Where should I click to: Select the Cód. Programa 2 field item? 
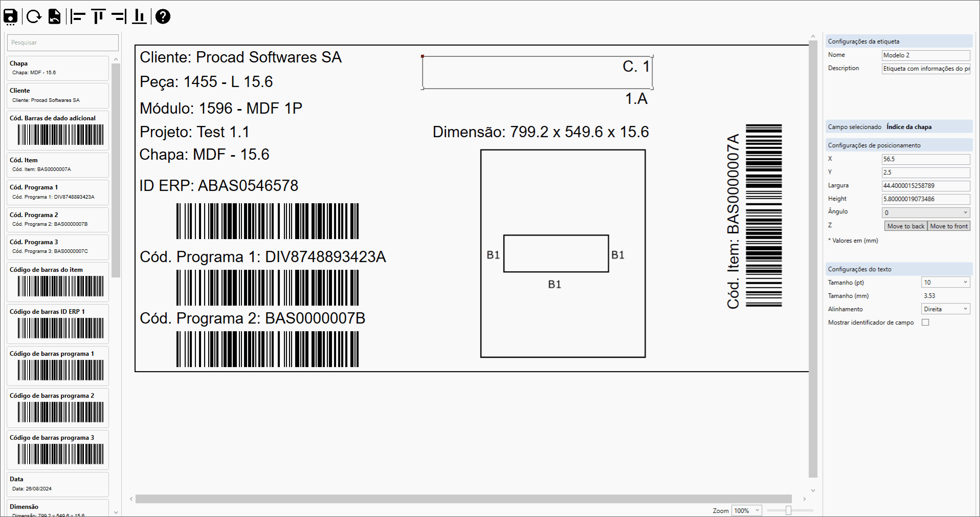click(x=58, y=220)
